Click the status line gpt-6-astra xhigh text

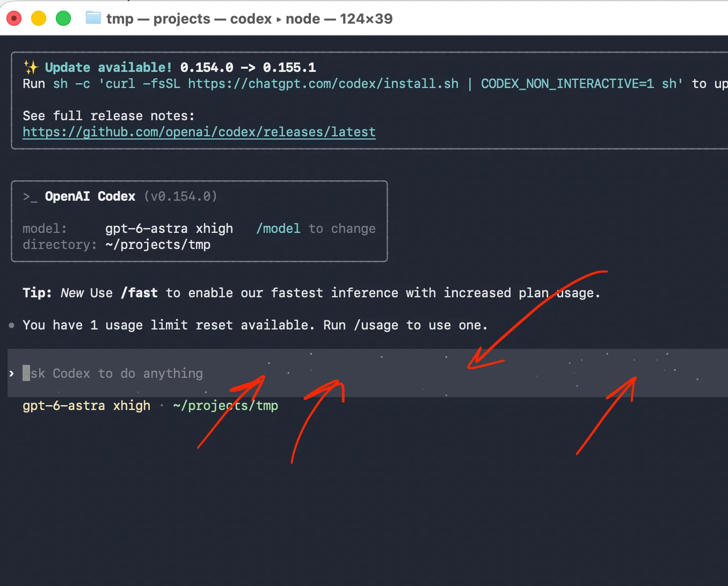[86, 406]
